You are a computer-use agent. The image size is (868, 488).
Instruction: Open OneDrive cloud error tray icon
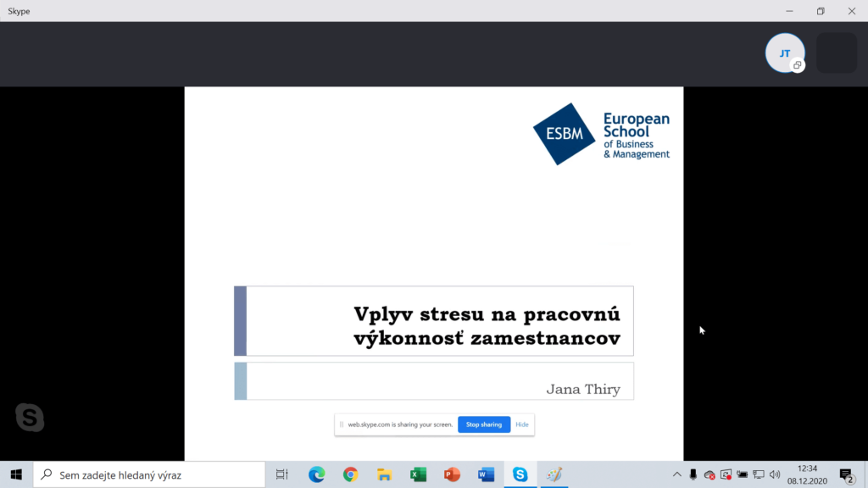709,474
